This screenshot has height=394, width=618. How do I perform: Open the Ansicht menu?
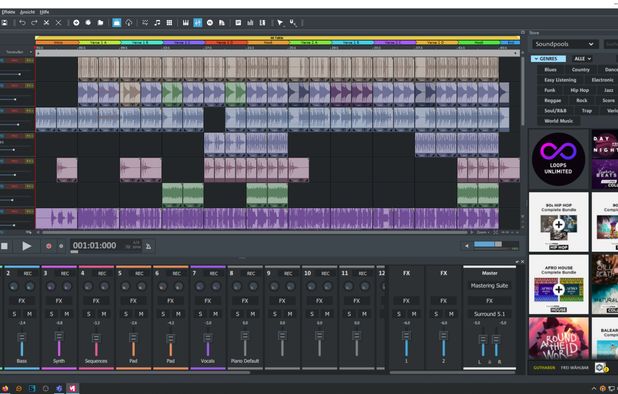[x=27, y=12]
